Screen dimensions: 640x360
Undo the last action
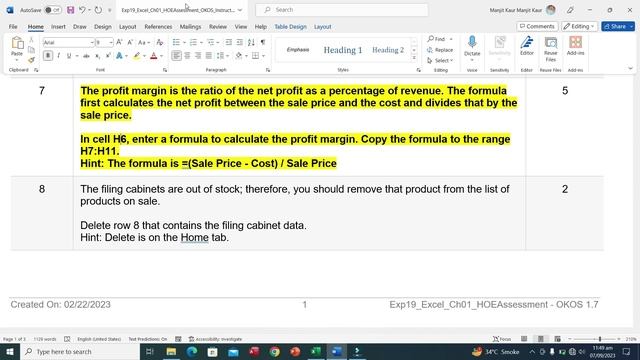tap(82, 10)
